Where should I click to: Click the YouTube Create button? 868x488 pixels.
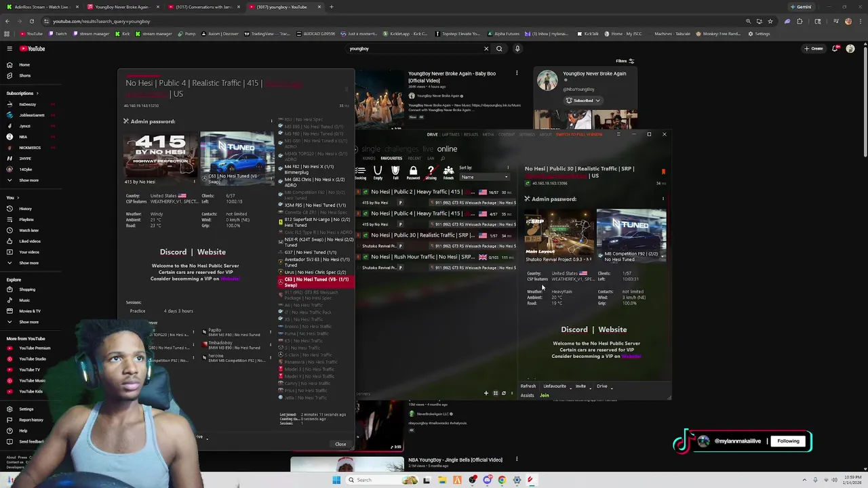[x=813, y=49]
